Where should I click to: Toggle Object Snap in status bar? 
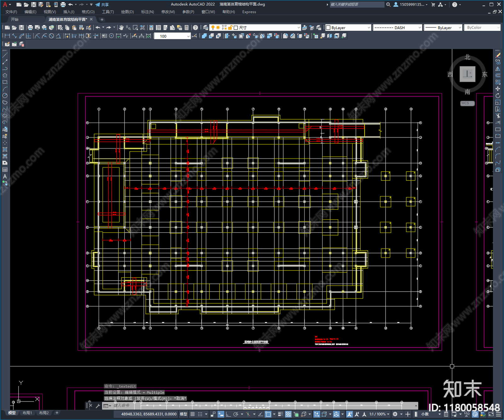point(268,414)
